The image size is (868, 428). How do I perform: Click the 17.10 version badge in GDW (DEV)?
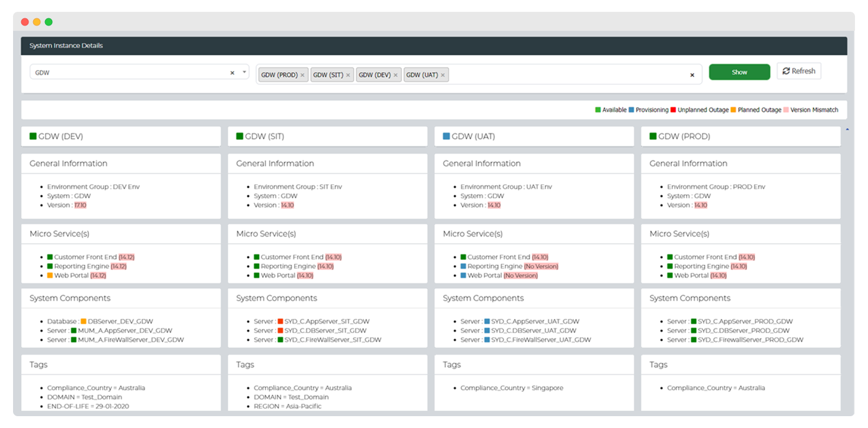pos(81,205)
